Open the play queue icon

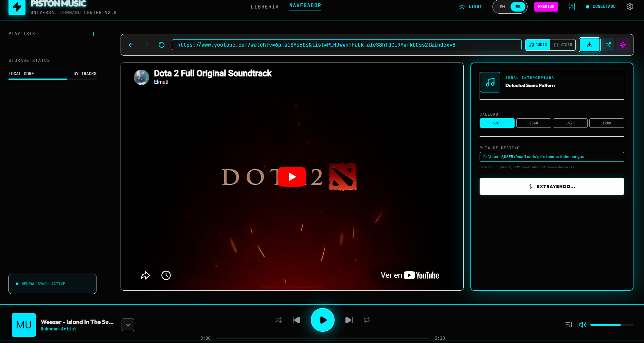[x=569, y=325]
